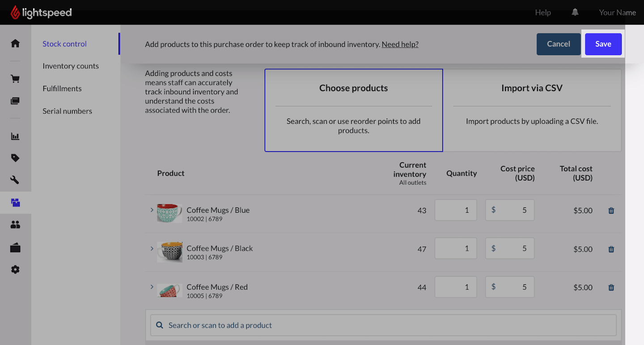This screenshot has height=345, width=644.
Task: Select the Choose products option
Action: 353,110
